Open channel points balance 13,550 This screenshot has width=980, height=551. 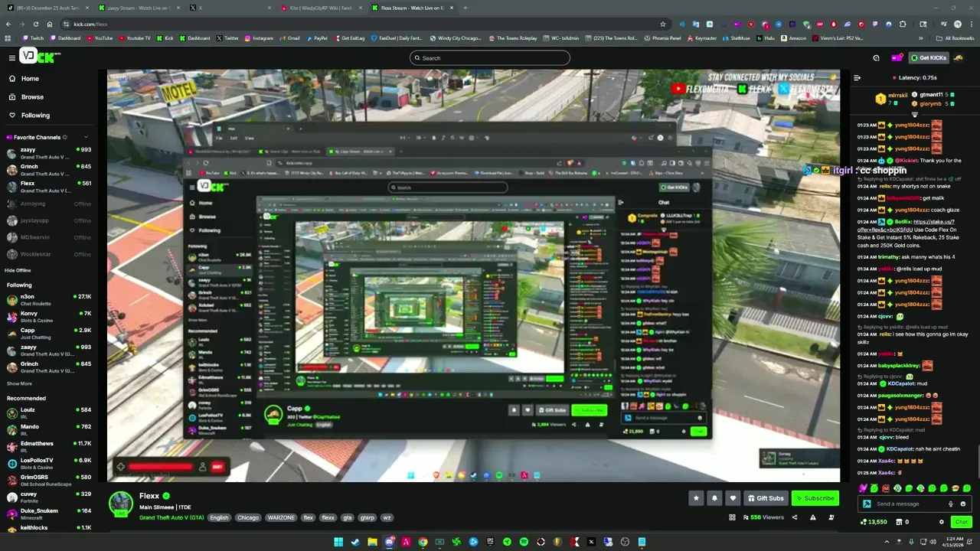point(874,522)
